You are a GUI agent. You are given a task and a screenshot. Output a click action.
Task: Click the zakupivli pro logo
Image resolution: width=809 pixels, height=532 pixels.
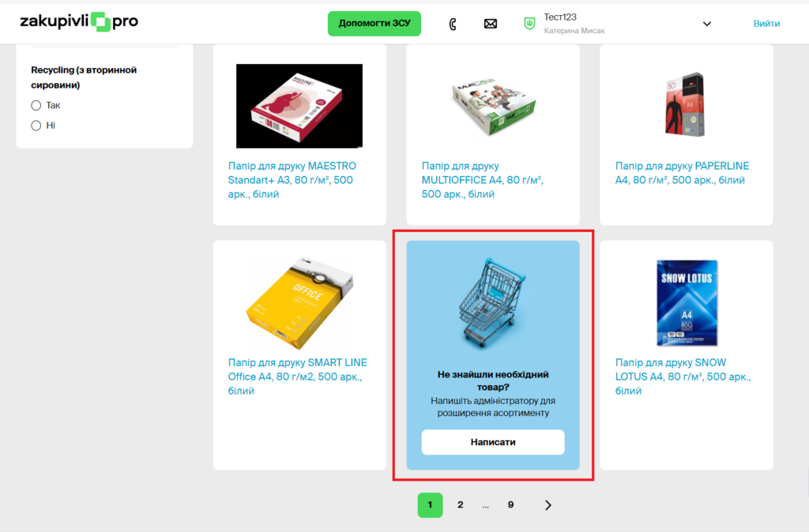point(79,21)
